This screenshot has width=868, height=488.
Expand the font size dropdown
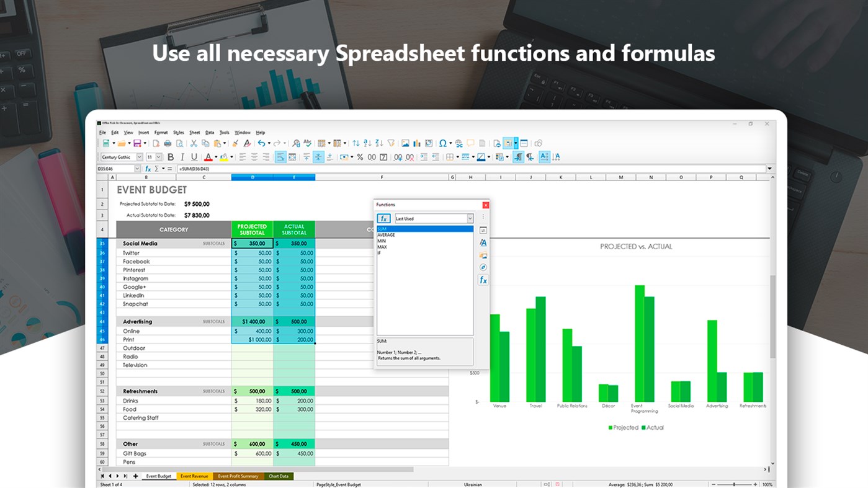[159, 156]
